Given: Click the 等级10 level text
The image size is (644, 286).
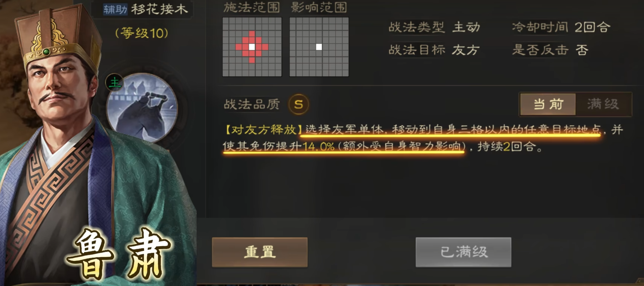Looking at the screenshot, I should click(142, 33).
